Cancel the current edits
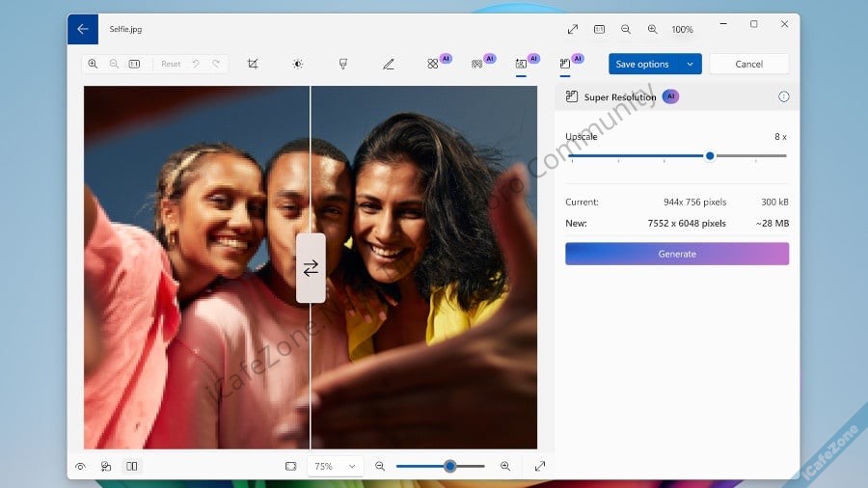 [x=748, y=64]
